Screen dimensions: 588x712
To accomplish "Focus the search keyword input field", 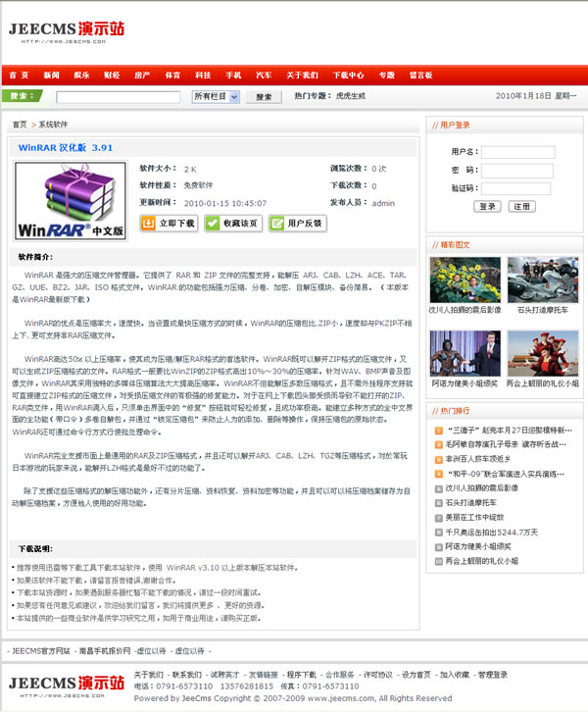I will click(x=118, y=97).
